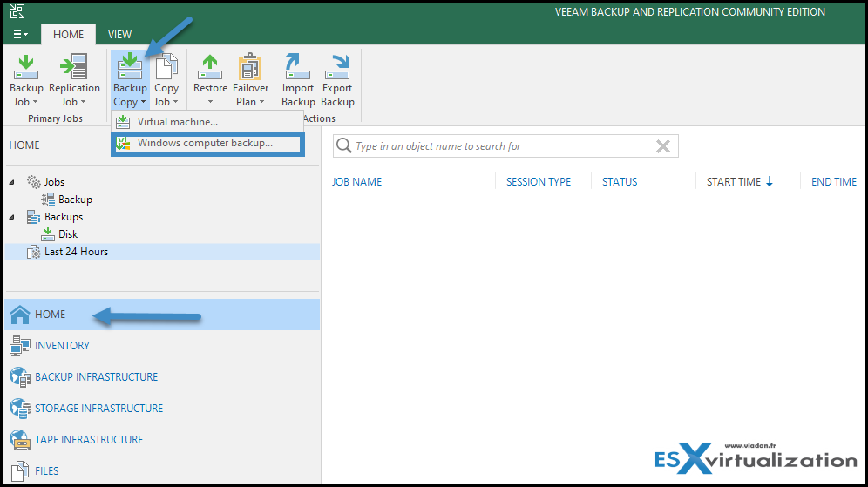Click the Last 24 Hours icon

pyautogui.click(x=34, y=253)
